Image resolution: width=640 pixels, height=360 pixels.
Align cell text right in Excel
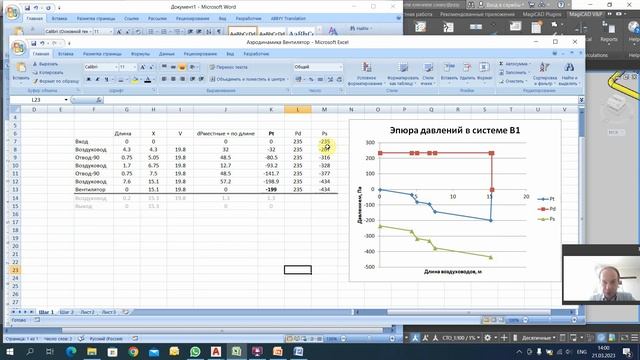(182, 79)
